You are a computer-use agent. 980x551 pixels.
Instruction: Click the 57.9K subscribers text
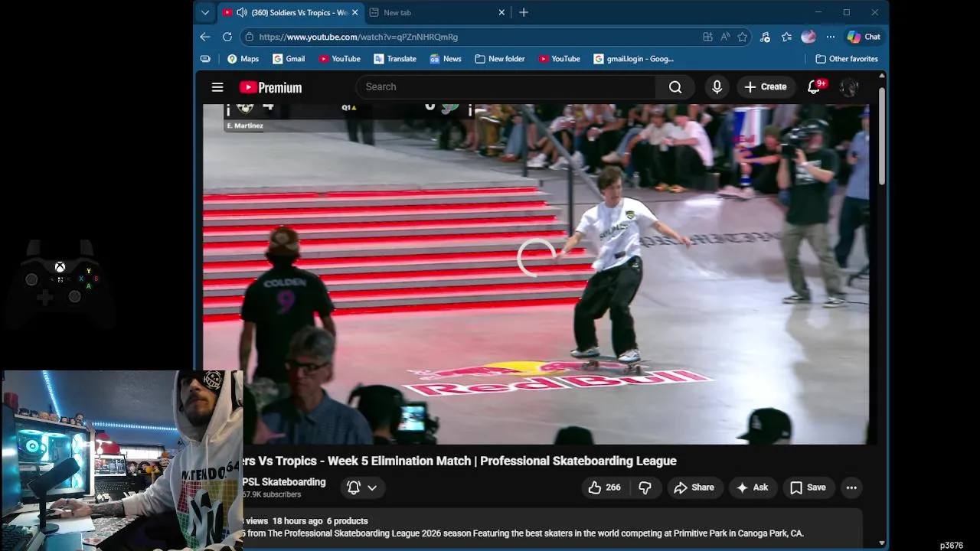(272, 494)
